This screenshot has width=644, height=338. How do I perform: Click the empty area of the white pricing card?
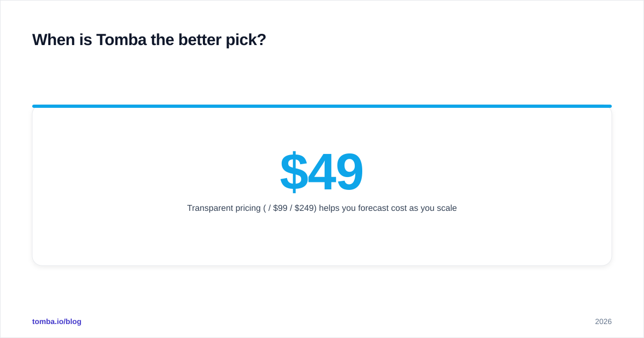[322, 241]
